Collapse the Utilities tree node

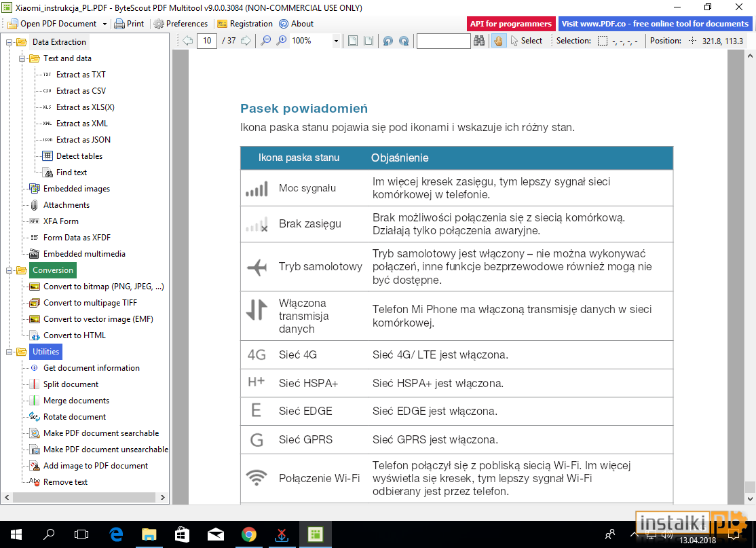(9, 352)
